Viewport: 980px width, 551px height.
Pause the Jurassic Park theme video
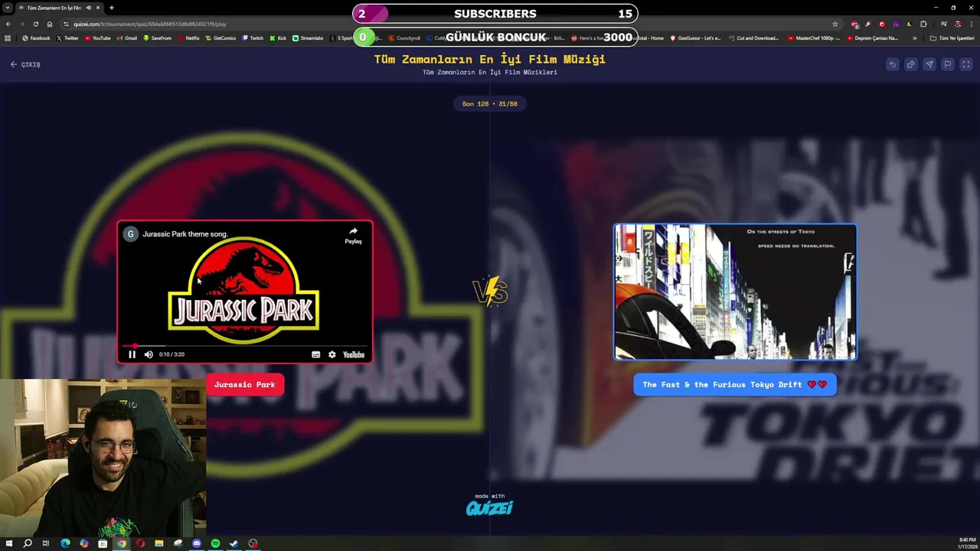(x=132, y=354)
